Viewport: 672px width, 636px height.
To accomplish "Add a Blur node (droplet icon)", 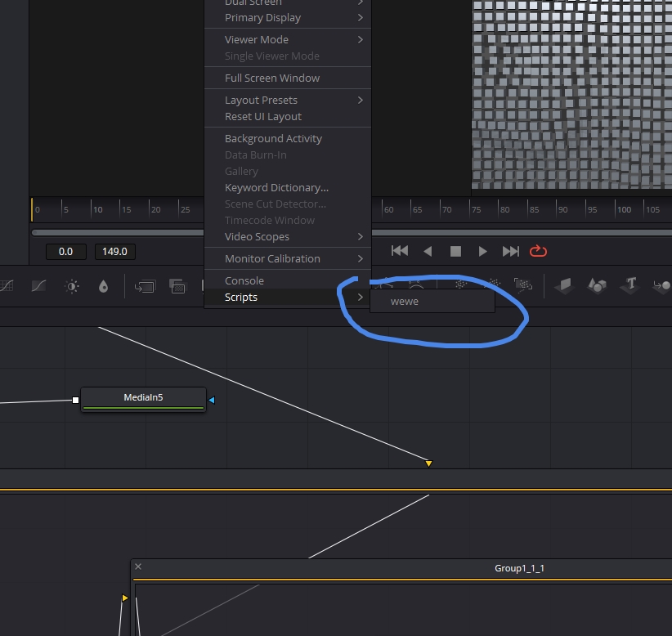I will [x=103, y=286].
